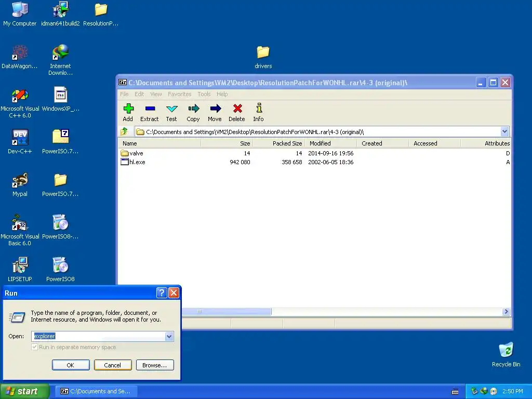This screenshot has width=532, height=399.
Task: Select the WindowsXP_… file icon
Action: pyautogui.click(x=60, y=99)
